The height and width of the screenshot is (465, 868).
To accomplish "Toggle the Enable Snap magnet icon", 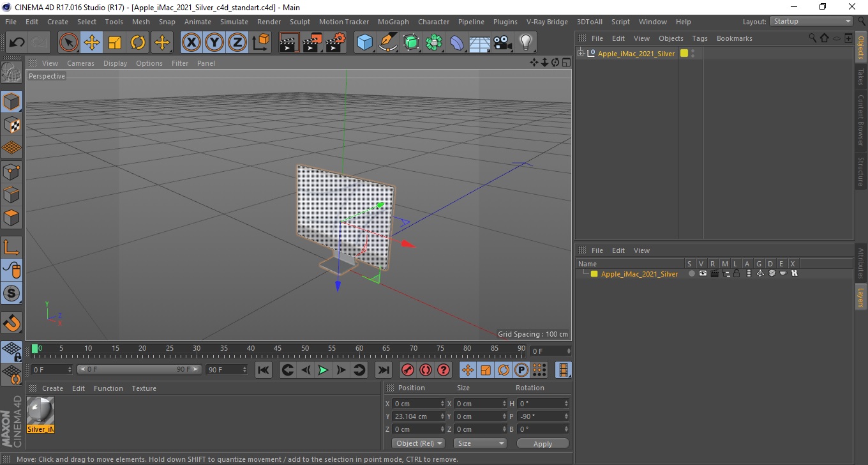I will pos(11,323).
